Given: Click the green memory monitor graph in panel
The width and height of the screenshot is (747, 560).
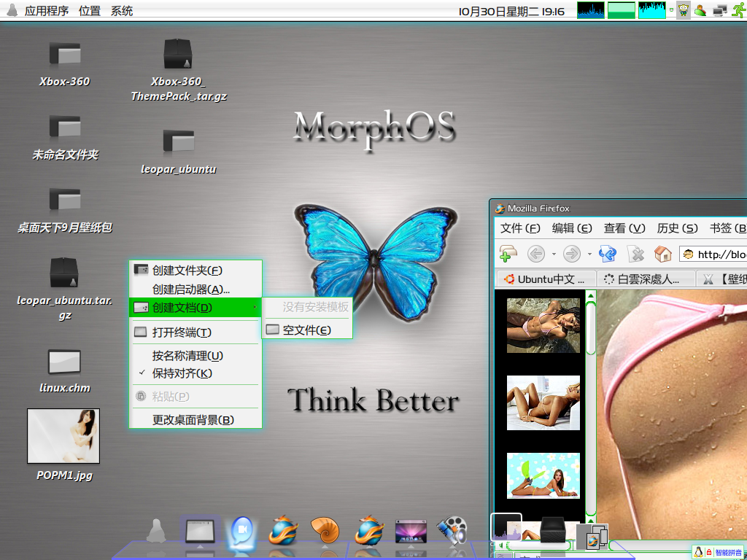Looking at the screenshot, I should click(622, 10).
